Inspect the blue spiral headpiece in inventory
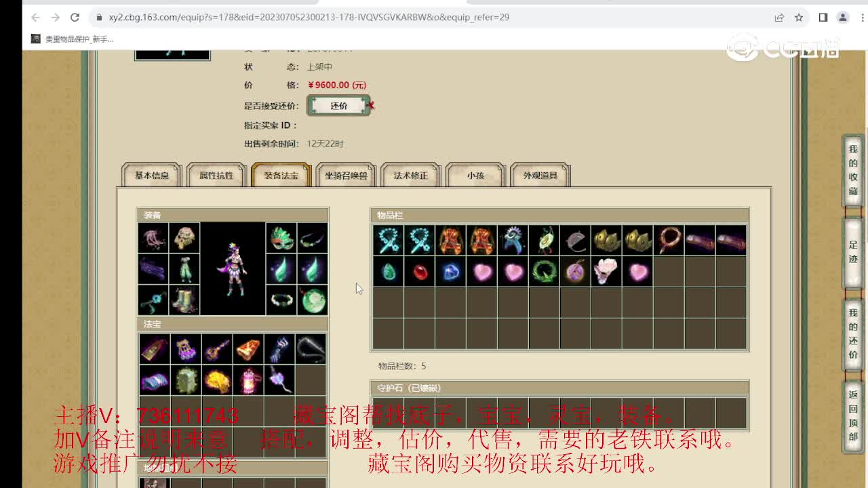This screenshot has width=868, height=488. 513,240
